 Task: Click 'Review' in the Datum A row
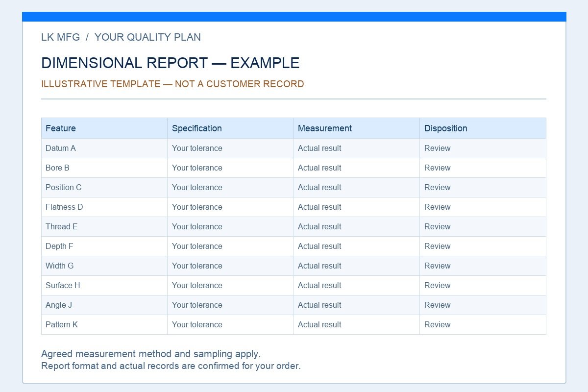(438, 148)
